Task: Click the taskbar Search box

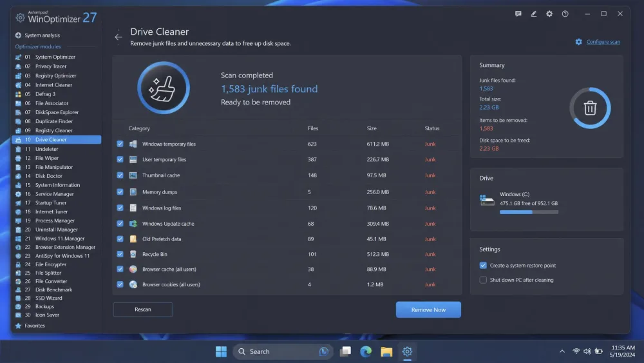Action: [283, 351]
